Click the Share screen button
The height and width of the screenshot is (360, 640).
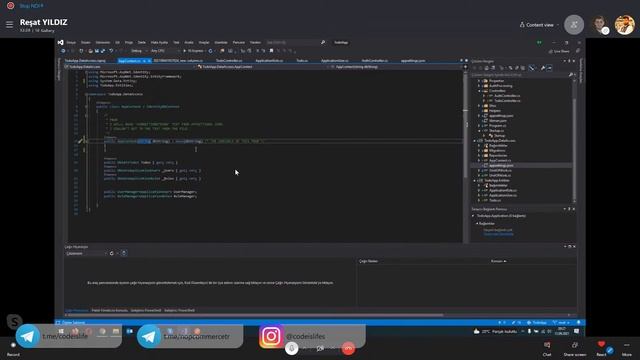tap(575, 349)
